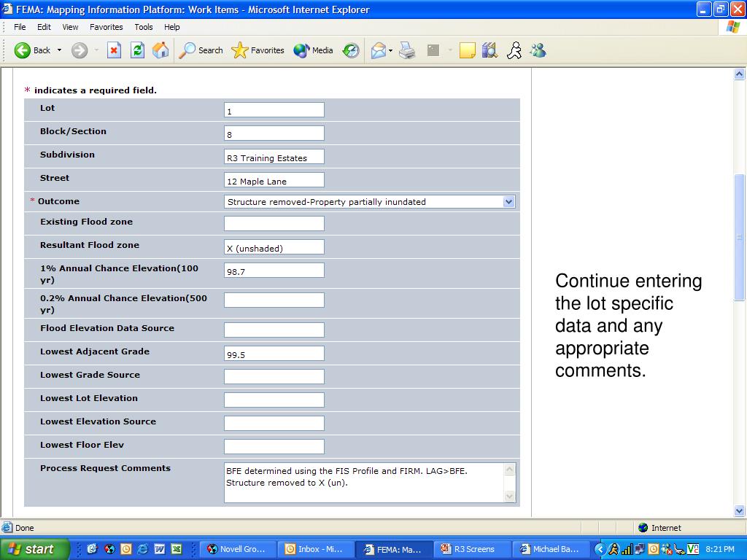Launch Excel from the quick launch bar
747x560 pixels.
pos(177,549)
